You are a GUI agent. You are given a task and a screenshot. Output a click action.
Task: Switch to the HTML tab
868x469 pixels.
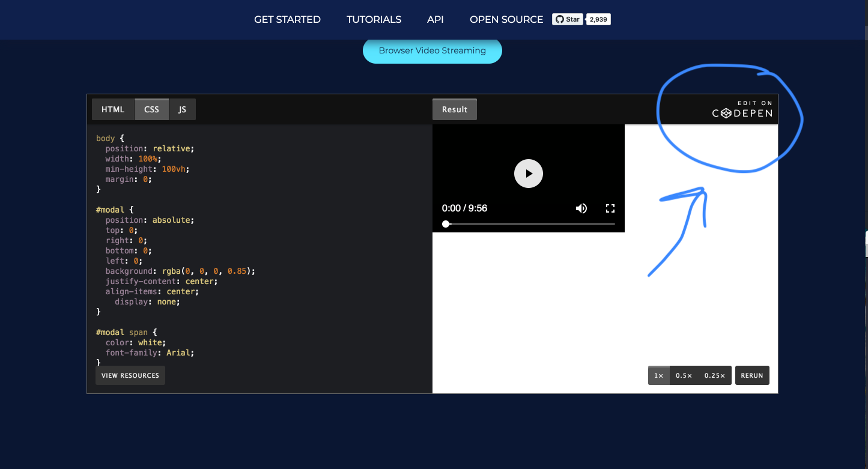coord(113,109)
